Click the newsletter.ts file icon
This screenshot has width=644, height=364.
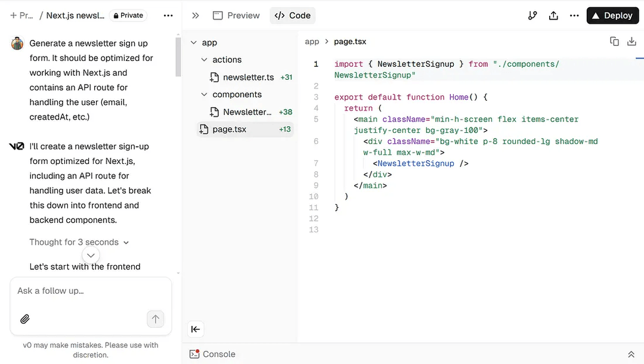tap(214, 77)
